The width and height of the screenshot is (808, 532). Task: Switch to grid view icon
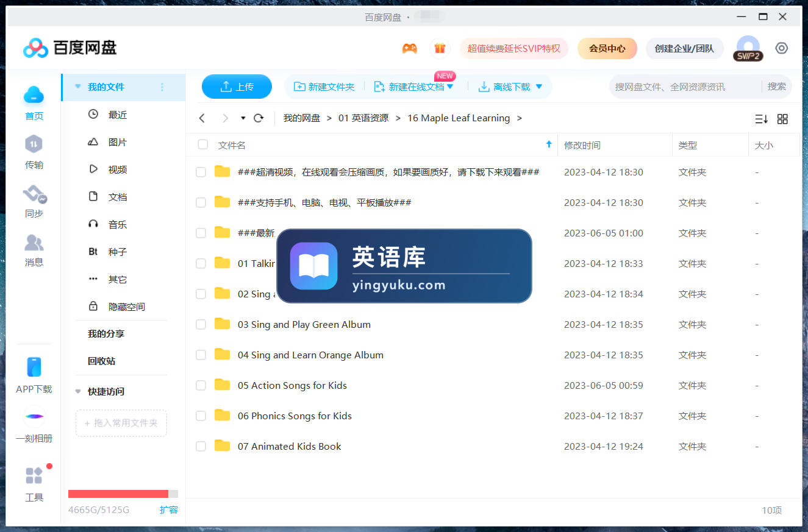[783, 119]
